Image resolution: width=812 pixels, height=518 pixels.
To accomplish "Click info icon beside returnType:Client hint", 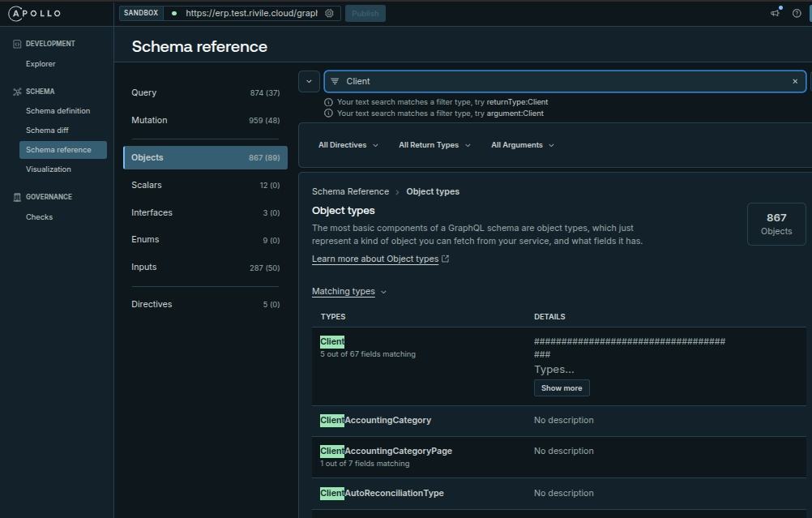I will pyautogui.click(x=328, y=102).
